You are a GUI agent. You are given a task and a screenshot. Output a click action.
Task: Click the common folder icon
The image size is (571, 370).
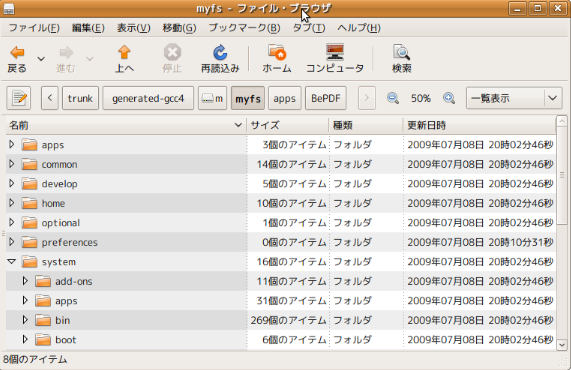[x=29, y=164]
